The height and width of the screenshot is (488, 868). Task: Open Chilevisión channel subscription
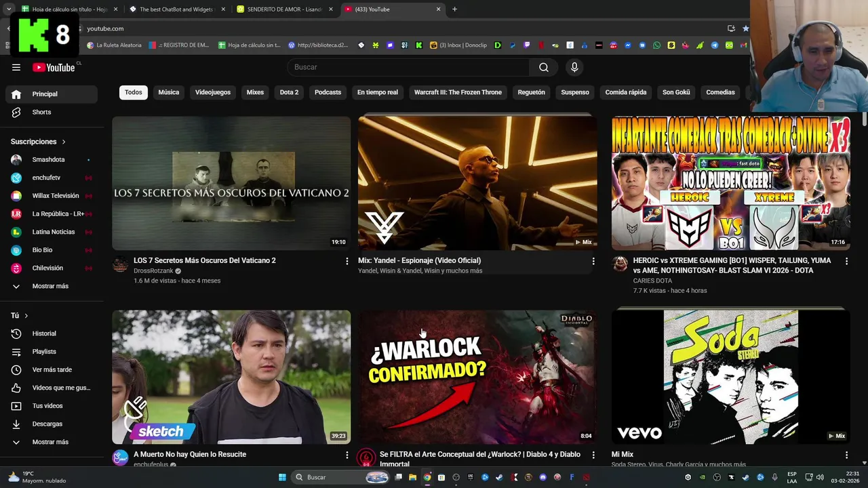click(x=52, y=268)
